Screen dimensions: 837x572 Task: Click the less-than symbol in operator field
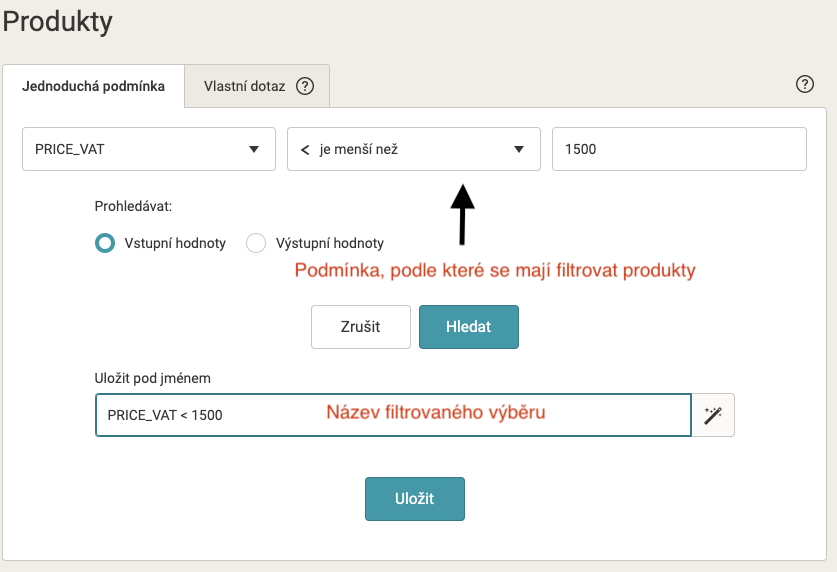click(x=305, y=150)
